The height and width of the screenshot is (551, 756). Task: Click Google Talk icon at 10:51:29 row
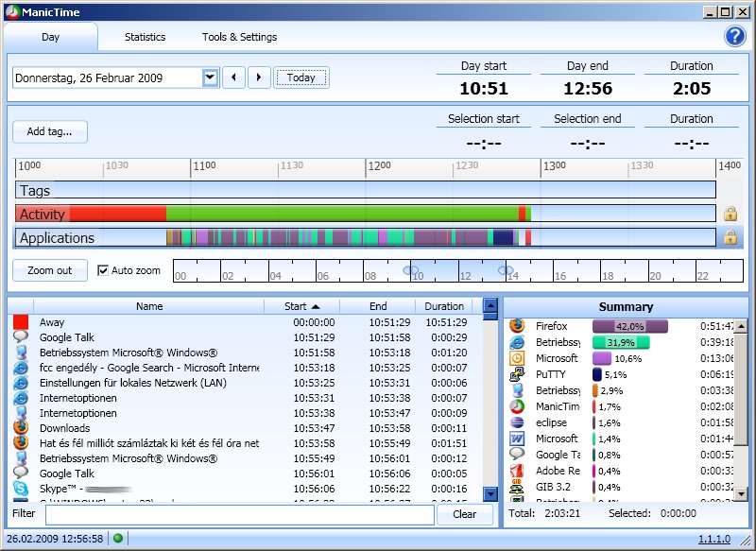[x=21, y=337]
